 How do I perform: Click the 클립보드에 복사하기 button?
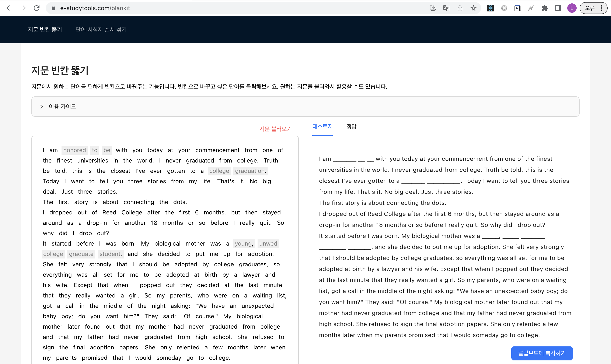coord(542,353)
